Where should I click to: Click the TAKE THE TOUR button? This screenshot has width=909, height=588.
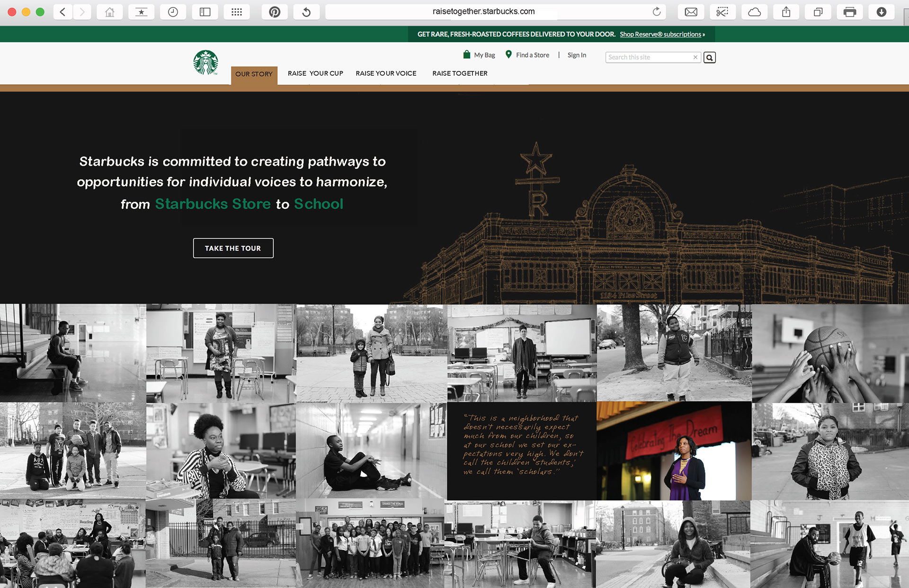point(233,248)
